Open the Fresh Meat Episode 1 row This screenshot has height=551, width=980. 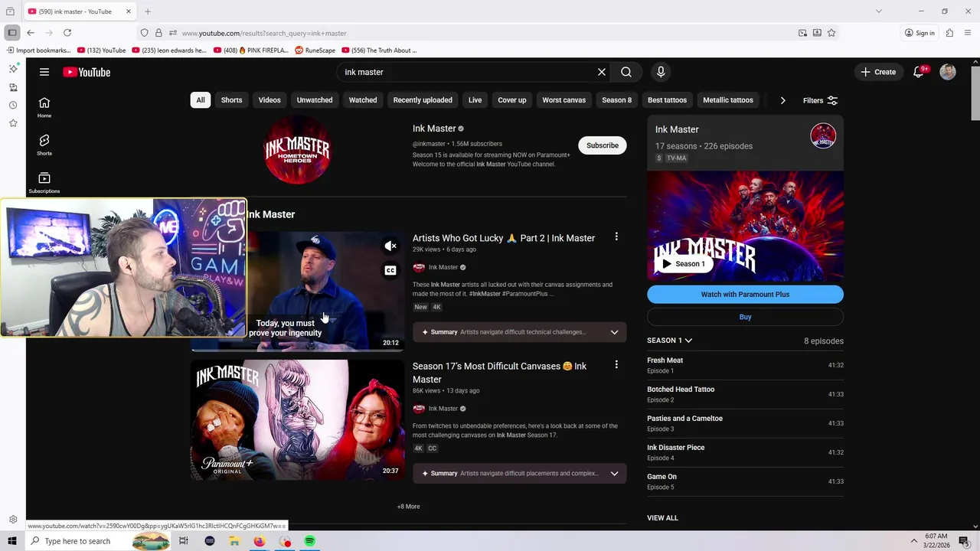tap(745, 365)
